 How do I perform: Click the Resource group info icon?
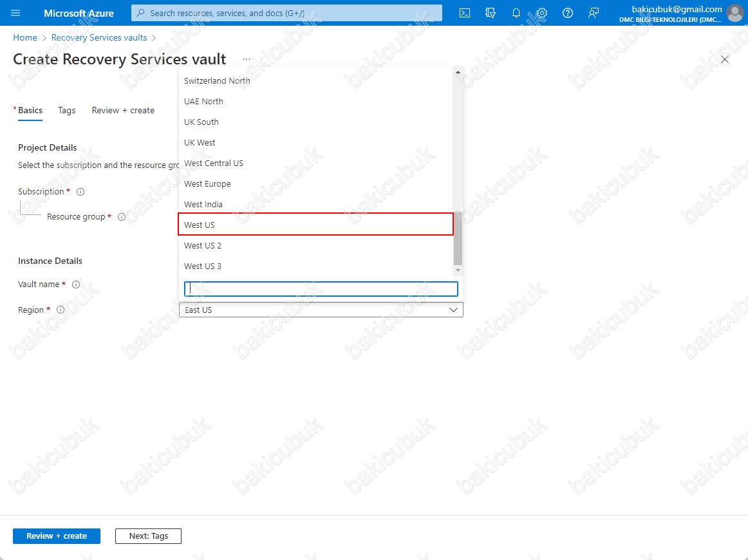coord(122,217)
